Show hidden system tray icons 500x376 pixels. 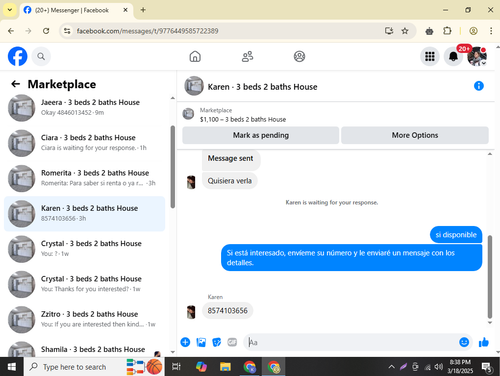(x=392, y=367)
